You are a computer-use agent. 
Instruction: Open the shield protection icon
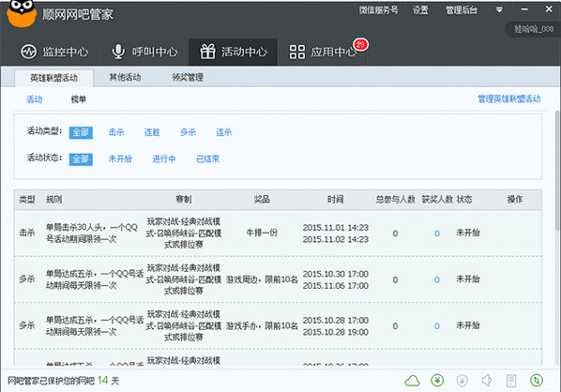pyautogui.click(x=462, y=381)
